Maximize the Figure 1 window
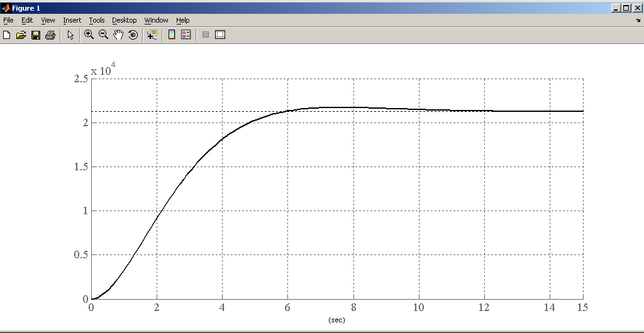644x333 pixels. point(626,8)
